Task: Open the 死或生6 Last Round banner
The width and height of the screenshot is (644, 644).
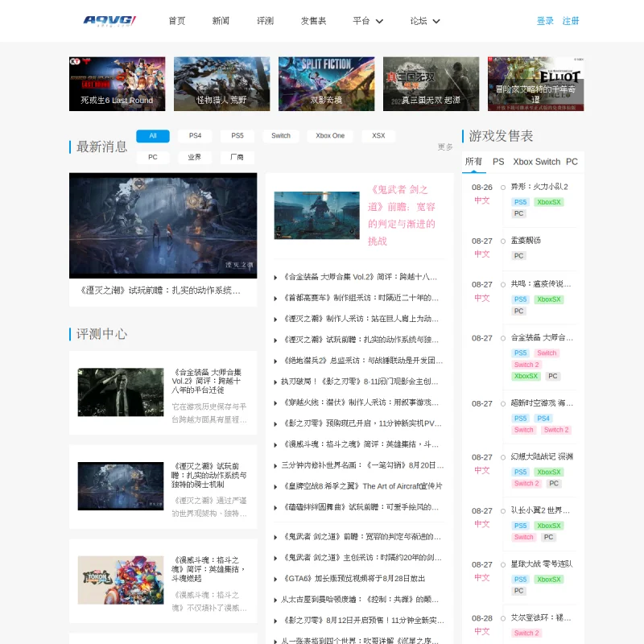Action: tap(117, 84)
